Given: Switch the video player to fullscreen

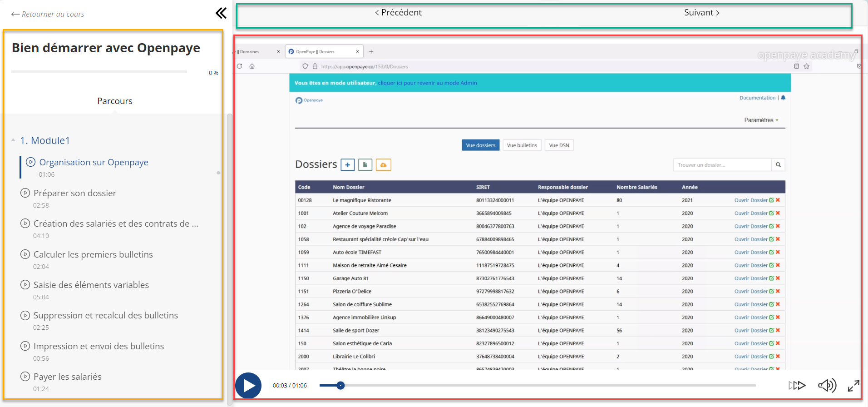Looking at the screenshot, I should click(853, 386).
